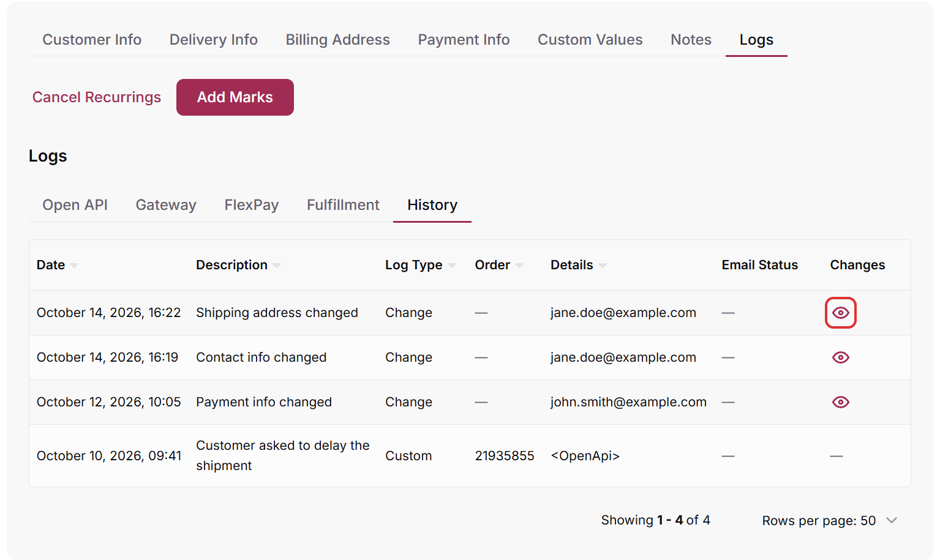The height and width of the screenshot is (560, 940).
Task: Sort by Order column arrow
Action: point(519,266)
